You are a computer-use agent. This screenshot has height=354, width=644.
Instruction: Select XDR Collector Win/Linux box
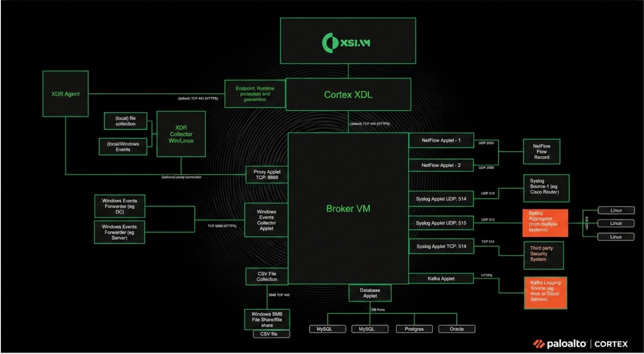click(181, 134)
